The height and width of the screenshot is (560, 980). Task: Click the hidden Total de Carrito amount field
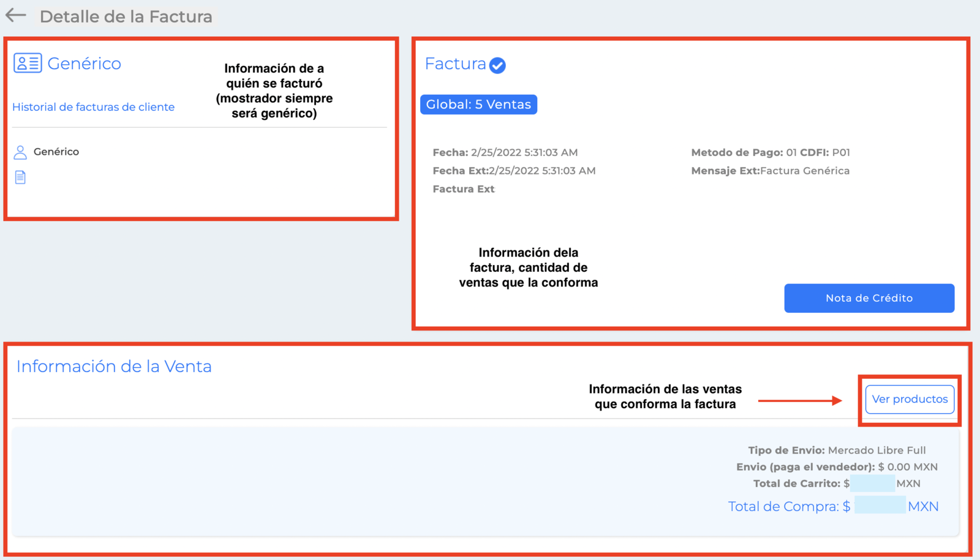tap(872, 483)
